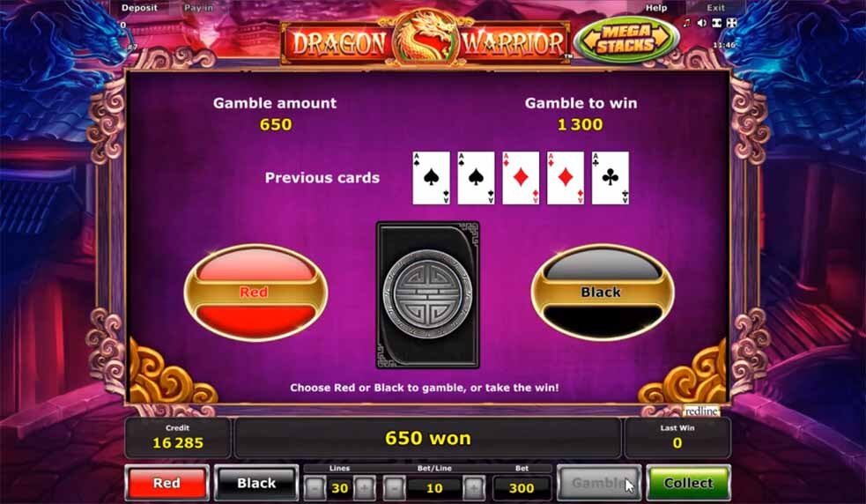Click the green Collect button

(x=688, y=483)
